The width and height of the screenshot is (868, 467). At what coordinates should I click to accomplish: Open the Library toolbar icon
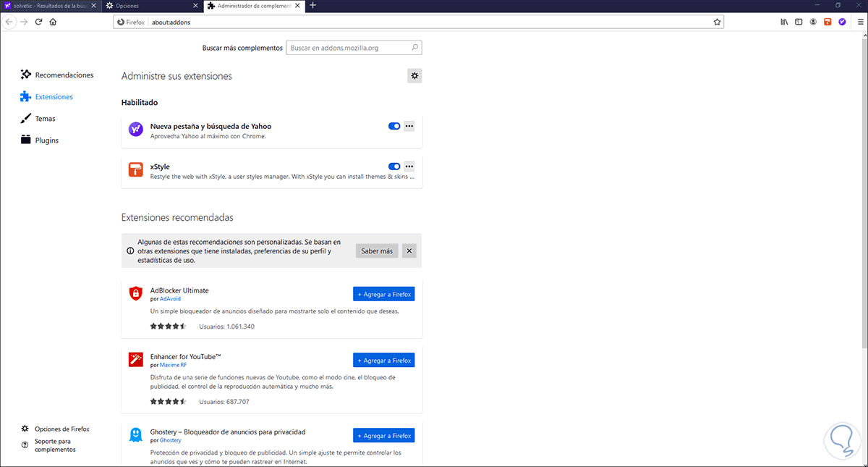[784, 22]
